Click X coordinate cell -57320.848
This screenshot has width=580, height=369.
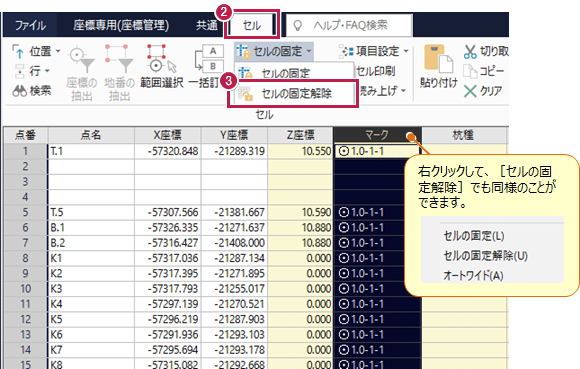pyautogui.click(x=168, y=151)
